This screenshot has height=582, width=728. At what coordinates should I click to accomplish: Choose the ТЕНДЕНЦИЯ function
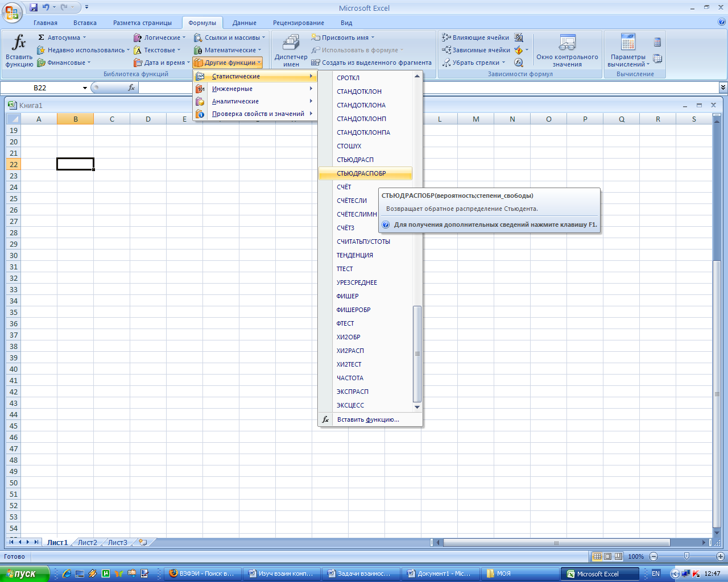(x=365, y=255)
